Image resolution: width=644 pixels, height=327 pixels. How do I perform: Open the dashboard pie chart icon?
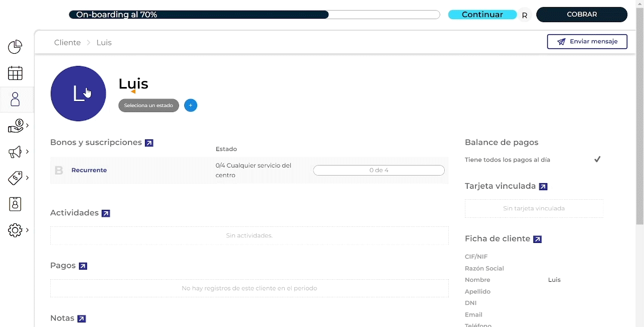[x=15, y=47]
